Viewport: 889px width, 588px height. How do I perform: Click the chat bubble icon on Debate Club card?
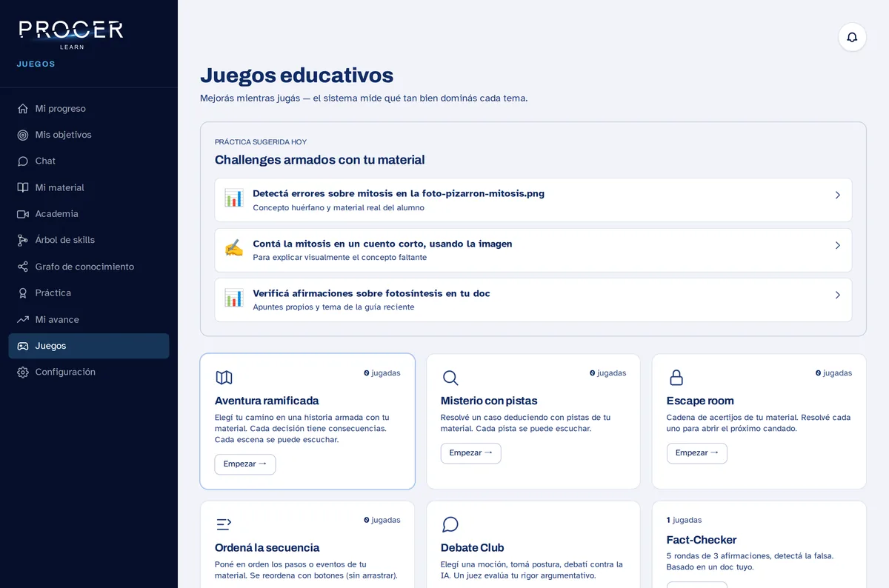[x=450, y=524]
